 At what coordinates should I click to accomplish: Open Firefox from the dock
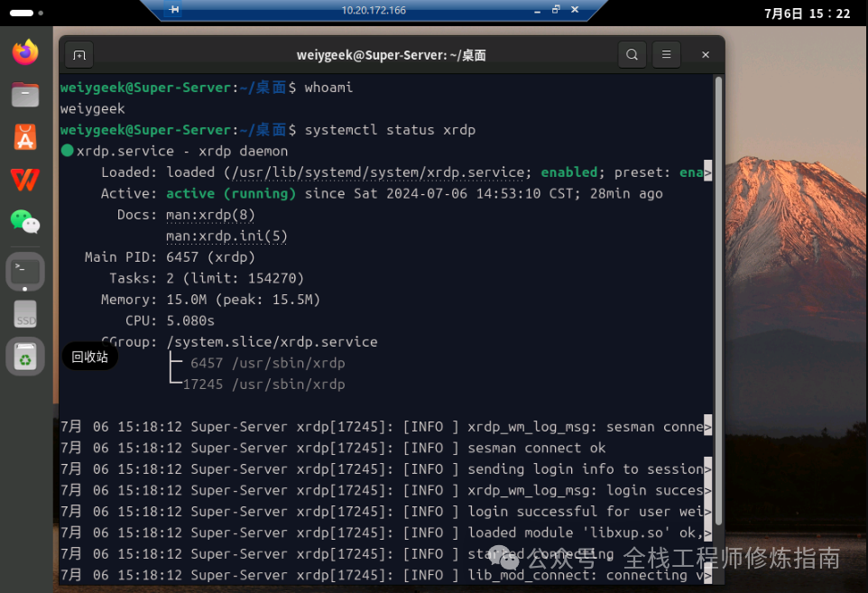pos(25,52)
